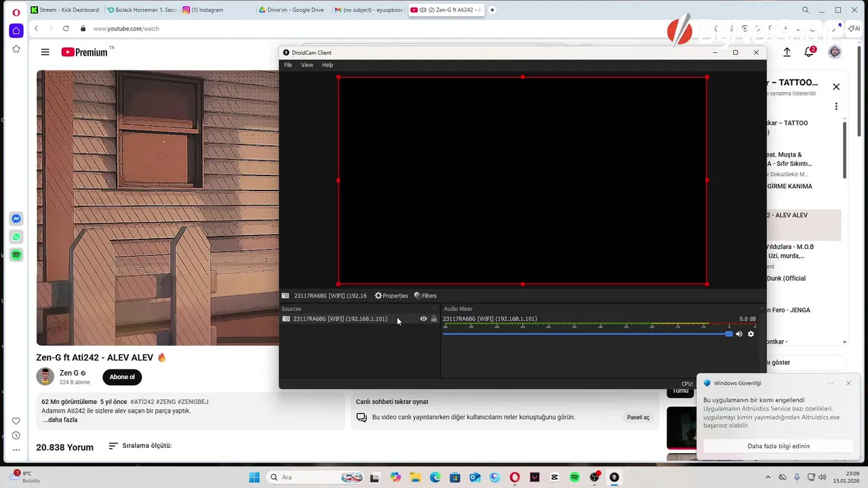The height and width of the screenshot is (488, 868).
Task: Open View menu in DroidCam Client
Action: (x=307, y=65)
